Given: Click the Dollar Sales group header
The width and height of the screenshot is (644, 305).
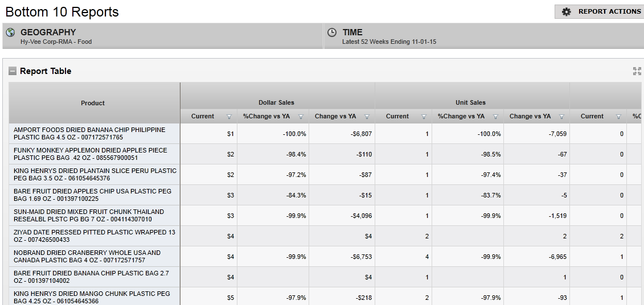Looking at the screenshot, I should pos(276,102).
